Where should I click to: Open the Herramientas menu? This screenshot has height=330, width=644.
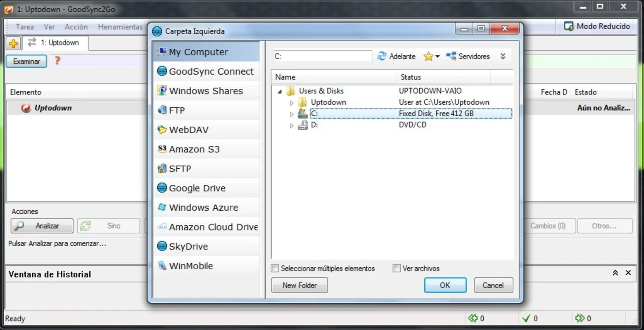(x=120, y=27)
